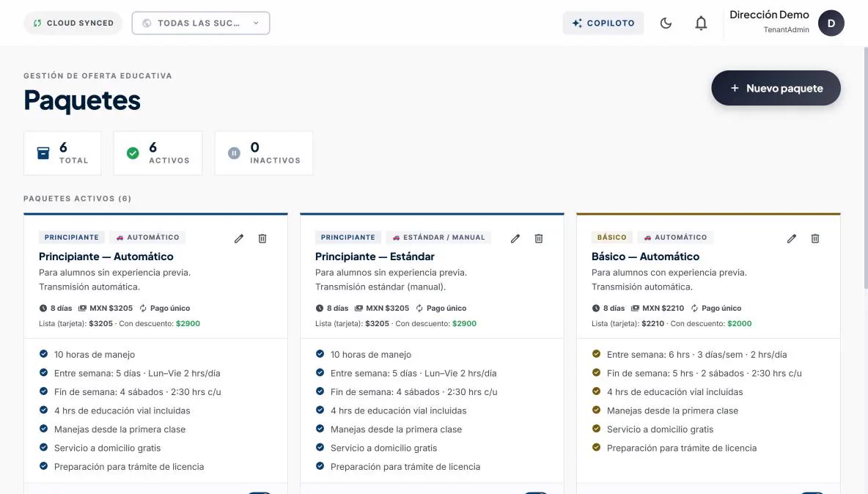Viewport: 868px width, 494px height.
Task: Click 'Entre semana: 6 hrs' feature line
Action: 697,355
